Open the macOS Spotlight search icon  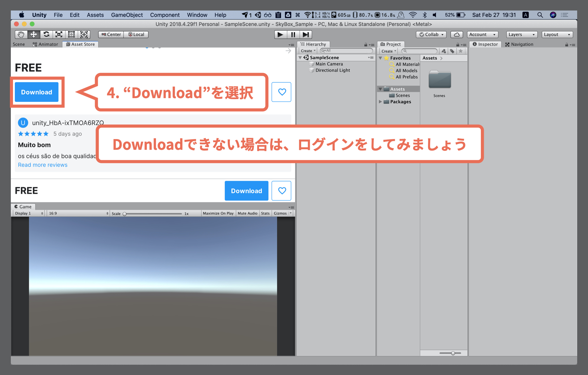coord(540,15)
